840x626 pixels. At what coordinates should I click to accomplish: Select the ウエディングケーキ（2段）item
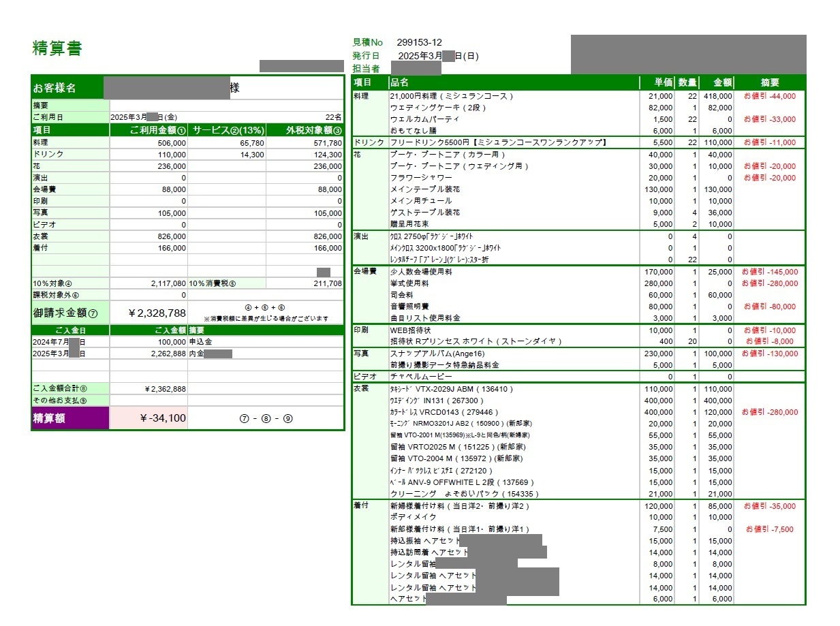pos(438,108)
